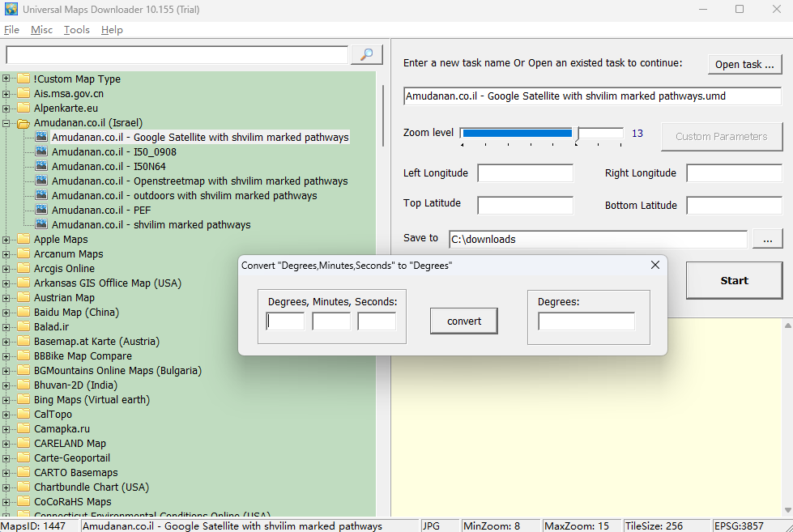Select the Amudanan.co.il - PEF map icon
793x532 pixels.
(x=41, y=210)
